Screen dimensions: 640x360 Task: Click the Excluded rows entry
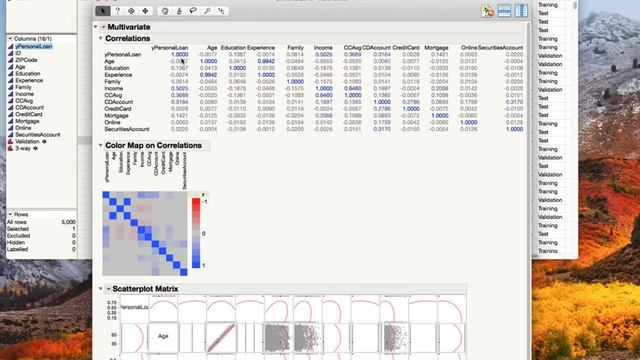[41, 236]
